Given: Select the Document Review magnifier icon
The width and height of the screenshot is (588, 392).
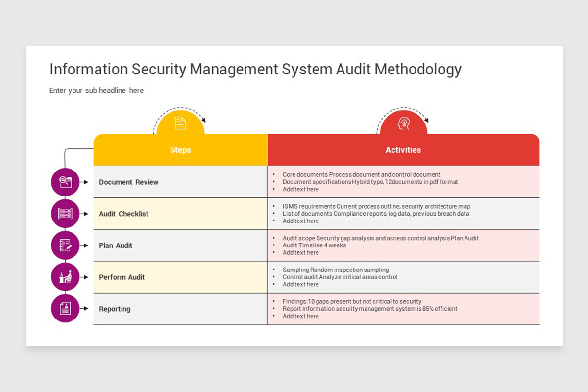Looking at the screenshot, I should [x=65, y=182].
